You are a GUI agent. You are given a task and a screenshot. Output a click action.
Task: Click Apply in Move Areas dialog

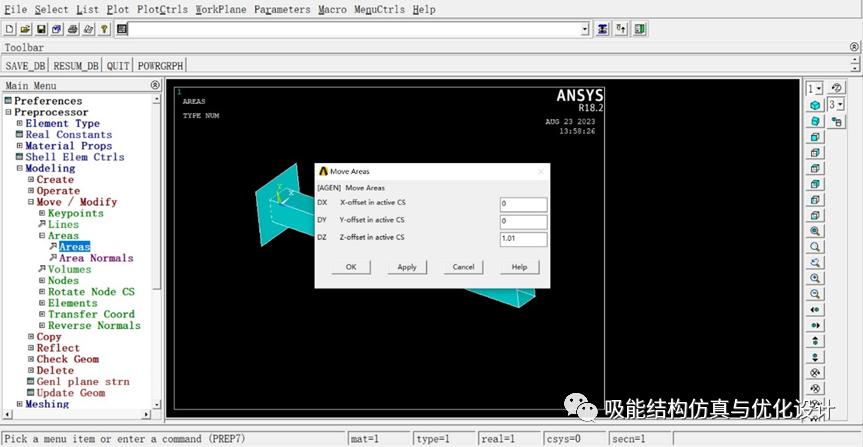pos(407,267)
